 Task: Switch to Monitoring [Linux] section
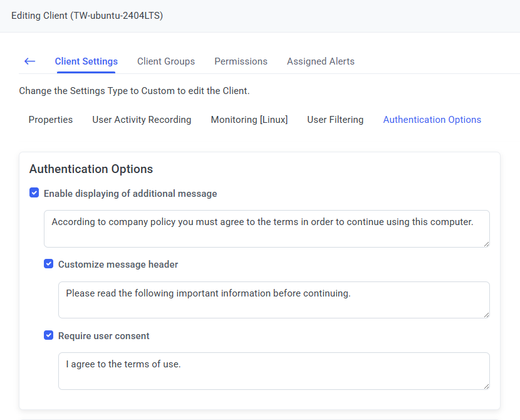coord(249,120)
